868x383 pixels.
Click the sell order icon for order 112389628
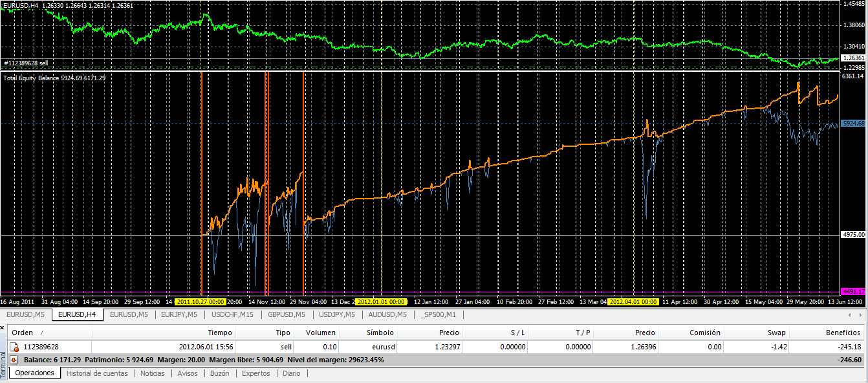(x=14, y=347)
